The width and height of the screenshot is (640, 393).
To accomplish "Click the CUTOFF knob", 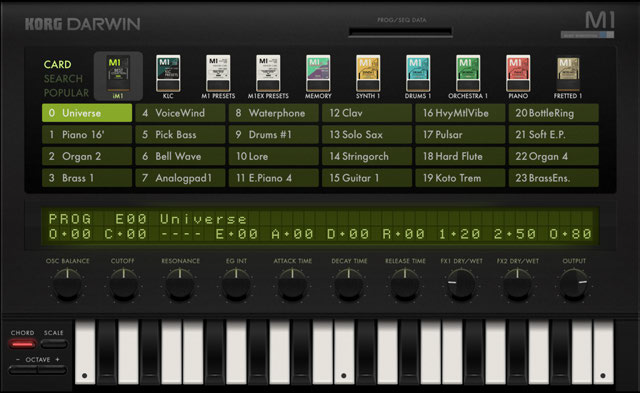I will pyautogui.click(x=123, y=284).
